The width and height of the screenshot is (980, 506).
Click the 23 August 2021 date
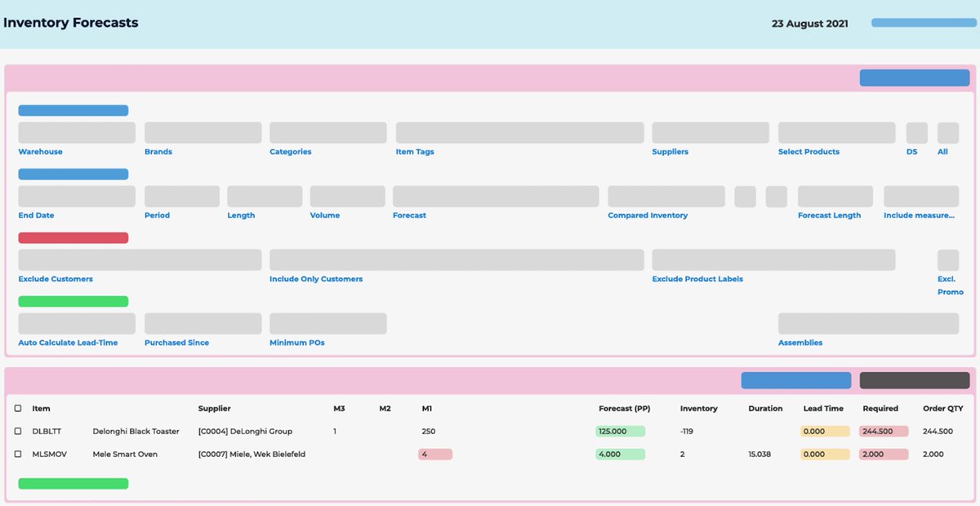[x=810, y=24]
